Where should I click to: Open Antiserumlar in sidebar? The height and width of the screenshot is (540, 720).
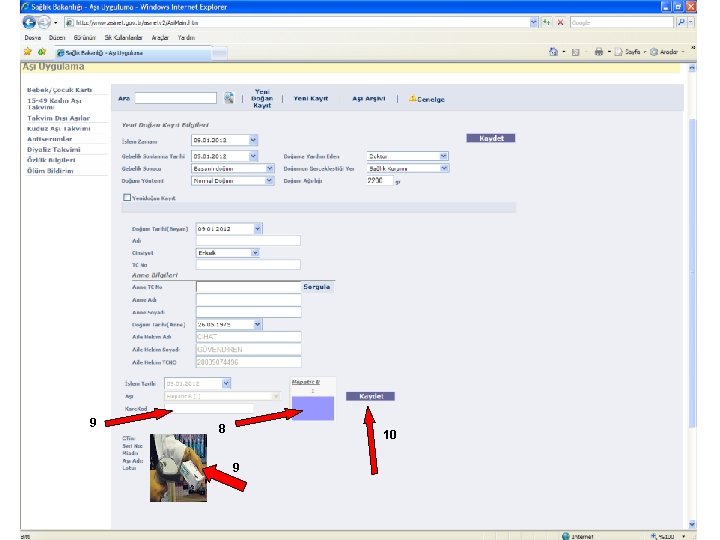(50, 139)
